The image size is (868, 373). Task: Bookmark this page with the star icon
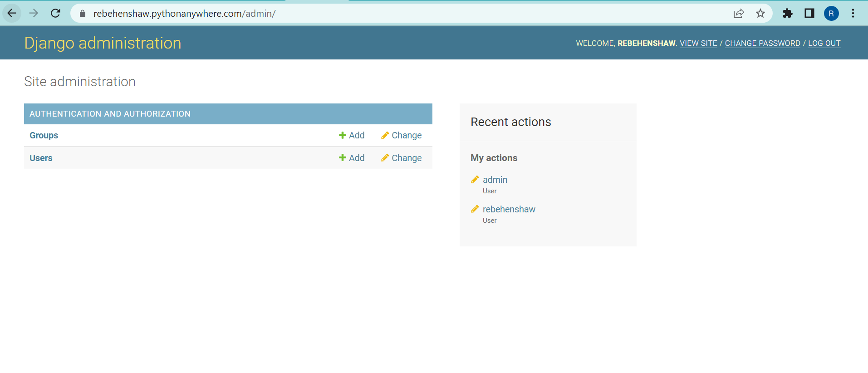click(x=760, y=14)
